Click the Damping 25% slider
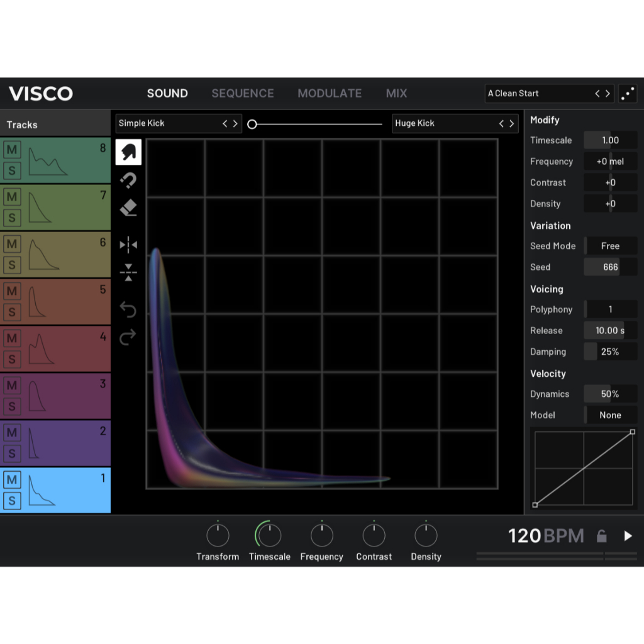Viewport: 644px width, 644px height. [x=611, y=352]
